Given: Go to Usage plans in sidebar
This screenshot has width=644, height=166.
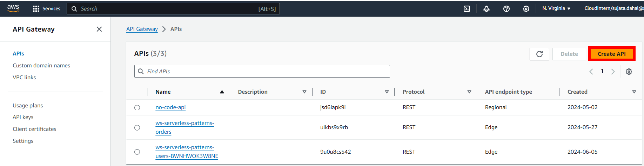Looking at the screenshot, I should pos(28,106).
